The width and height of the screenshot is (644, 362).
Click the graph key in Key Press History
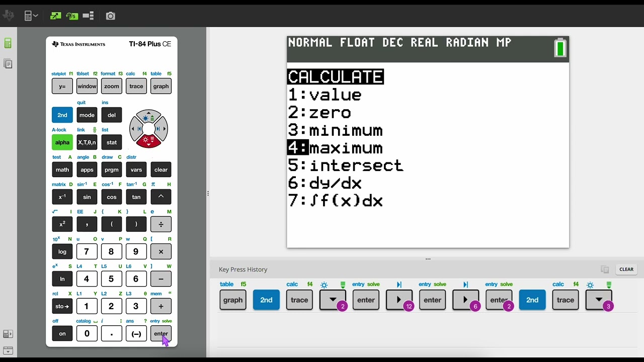(233, 300)
